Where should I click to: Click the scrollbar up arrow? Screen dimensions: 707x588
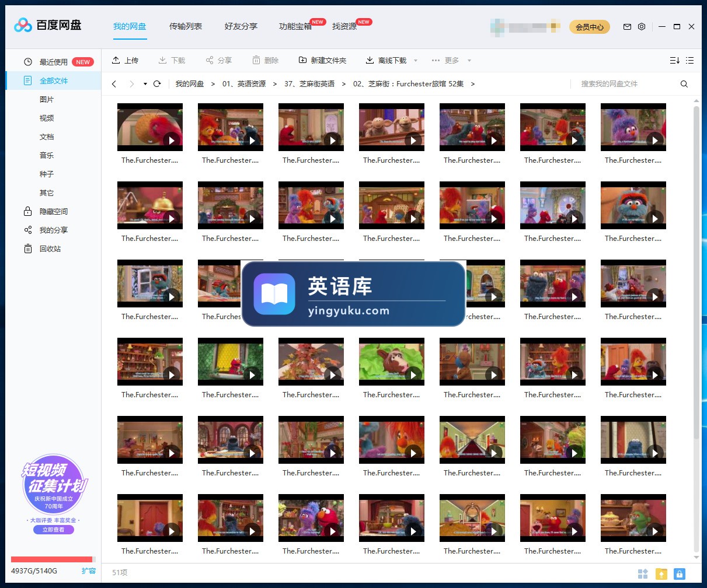click(x=696, y=101)
